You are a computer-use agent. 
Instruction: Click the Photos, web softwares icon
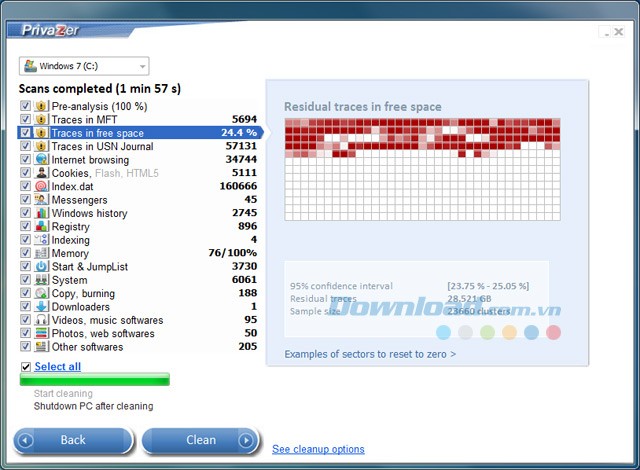pos(41,334)
